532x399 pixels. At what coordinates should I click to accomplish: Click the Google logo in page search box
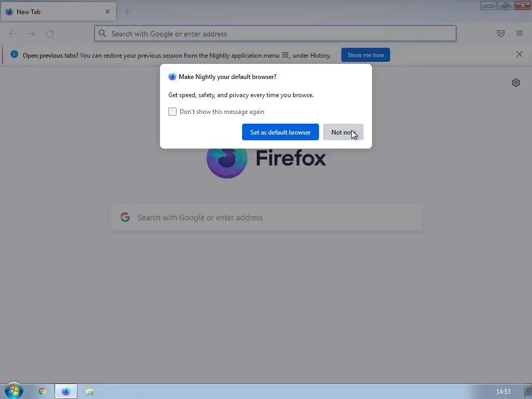(x=125, y=217)
